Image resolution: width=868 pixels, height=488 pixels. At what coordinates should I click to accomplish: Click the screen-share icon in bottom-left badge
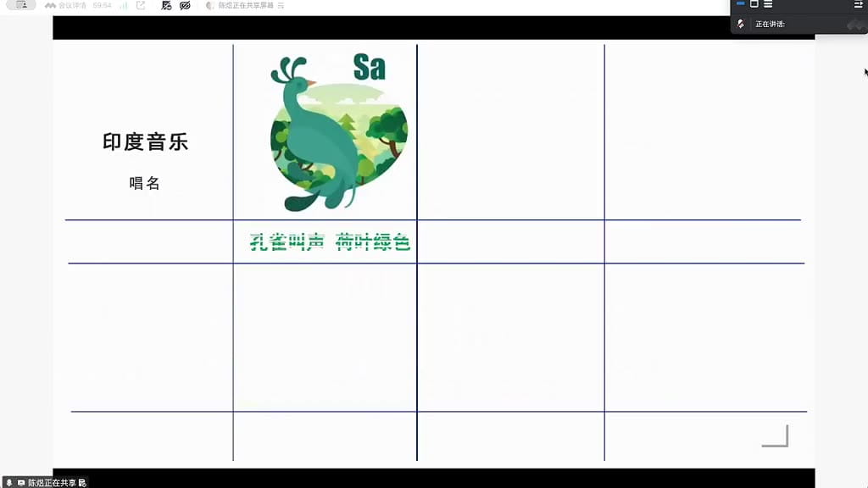click(21, 482)
